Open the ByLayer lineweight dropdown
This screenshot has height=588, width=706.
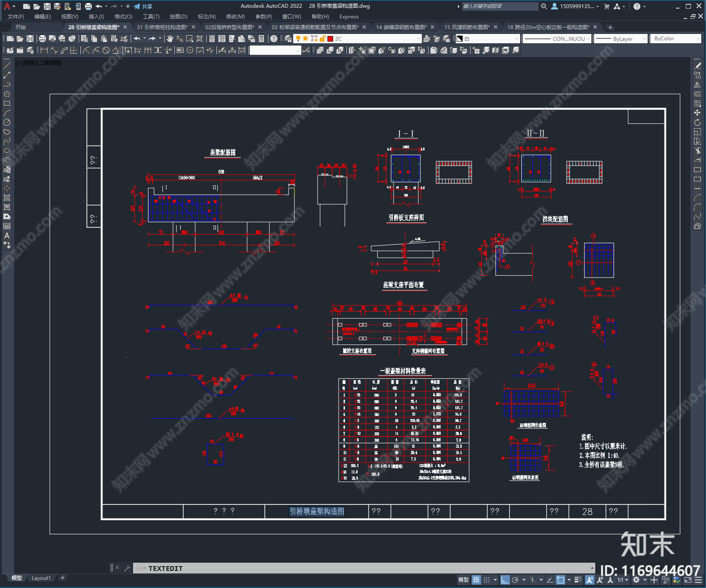tap(620, 39)
